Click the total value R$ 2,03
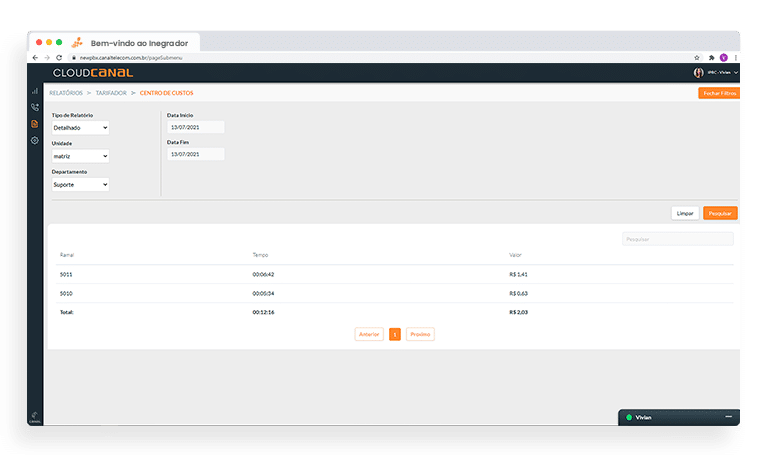Viewport: 767px width, 456px height. click(x=519, y=312)
